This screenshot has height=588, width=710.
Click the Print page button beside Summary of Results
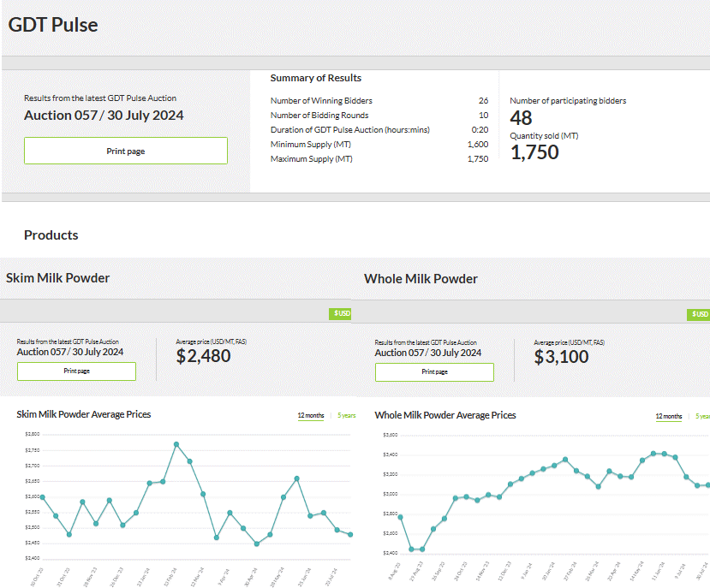(x=126, y=151)
